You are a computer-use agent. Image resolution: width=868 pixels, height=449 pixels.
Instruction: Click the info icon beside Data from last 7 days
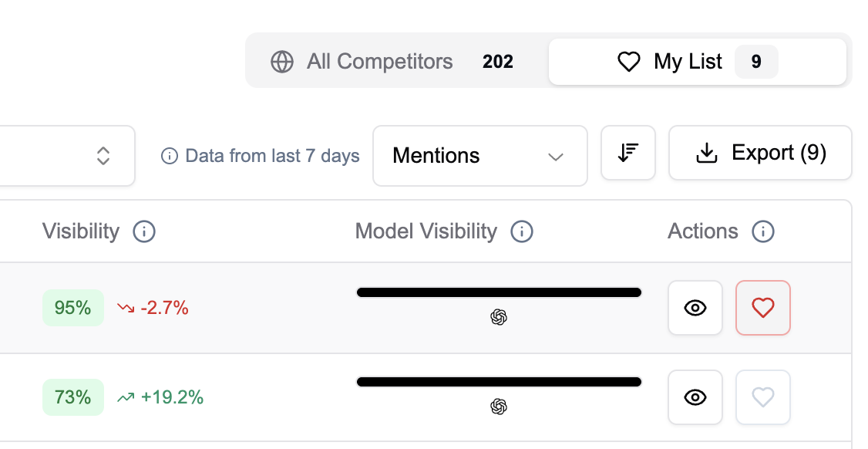click(169, 157)
